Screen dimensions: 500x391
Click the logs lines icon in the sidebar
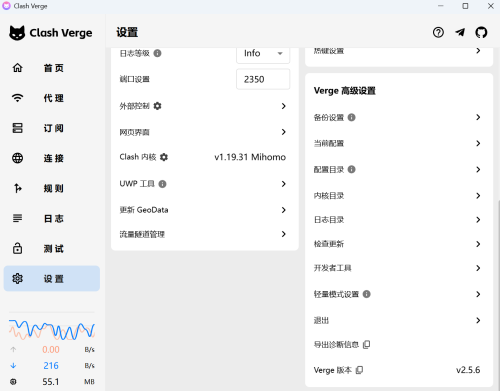coord(17,218)
